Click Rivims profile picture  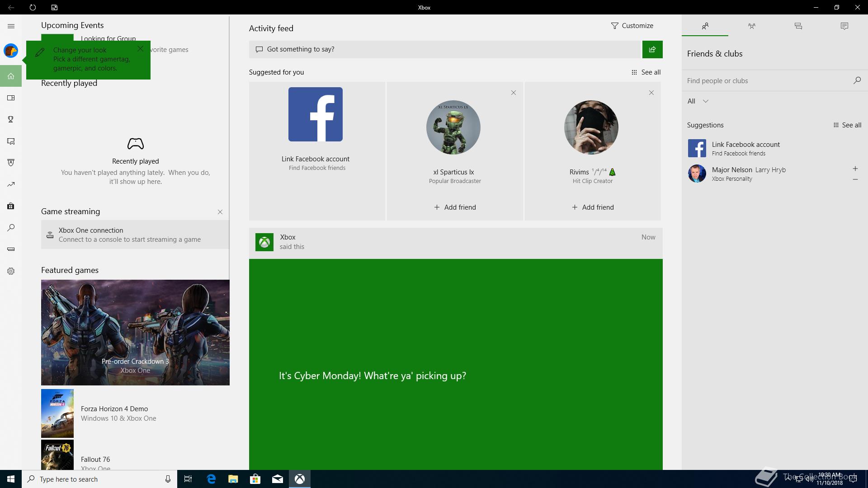591,127
